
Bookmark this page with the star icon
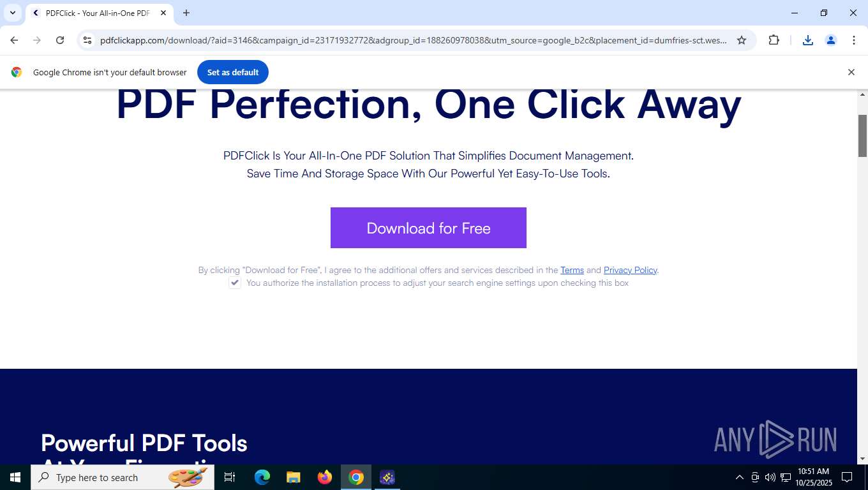pos(742,40)
